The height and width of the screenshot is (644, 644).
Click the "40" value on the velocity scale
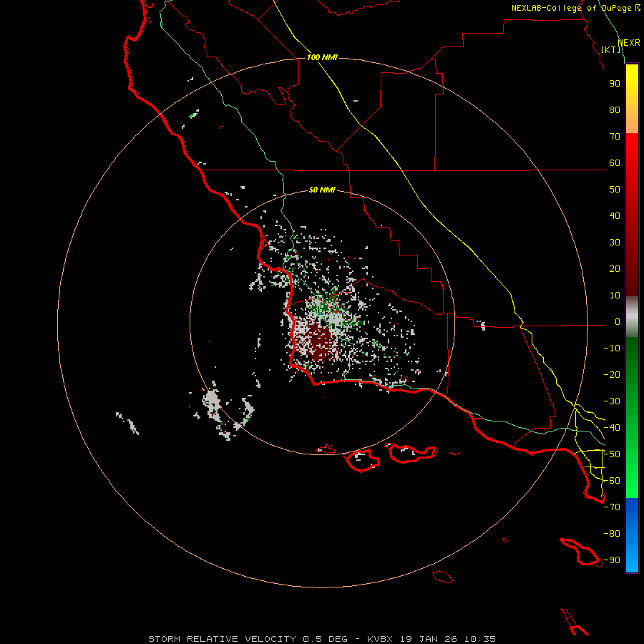tap(615, 216)
